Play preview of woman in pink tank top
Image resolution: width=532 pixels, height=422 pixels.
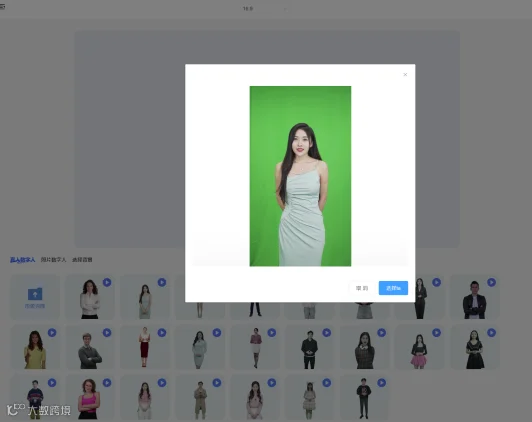coord(107,383)
